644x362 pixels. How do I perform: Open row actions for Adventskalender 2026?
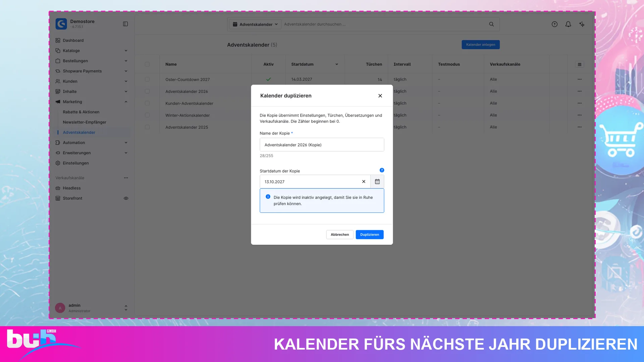580,91
